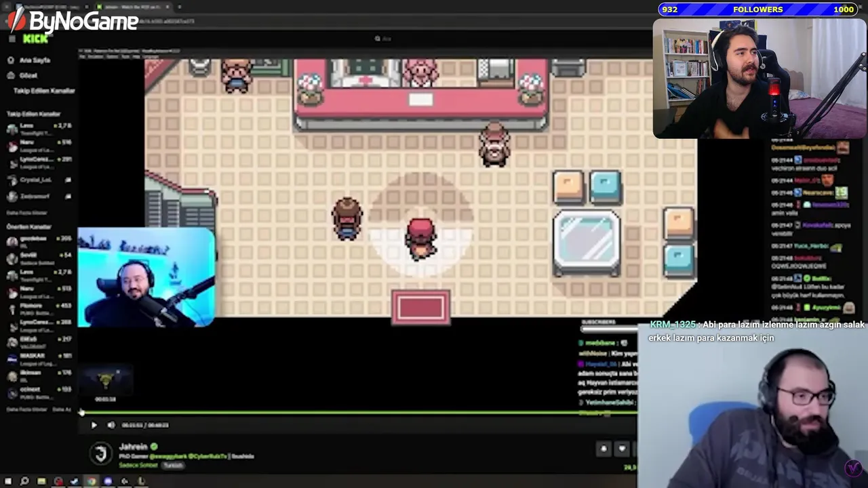Image resolution: width=868 pixels, height=488 pixels.
Task: Open the Jahrein channel name link
Action: 133,447
